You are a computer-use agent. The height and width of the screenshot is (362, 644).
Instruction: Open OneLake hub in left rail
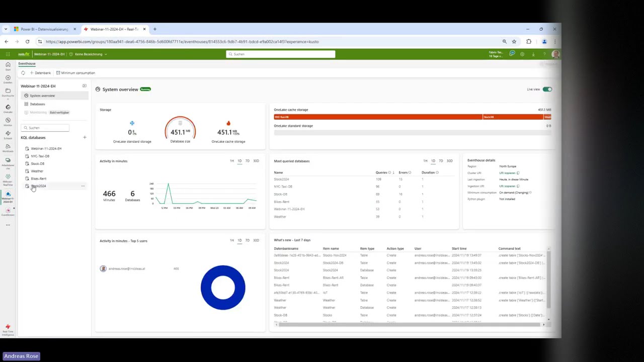click(8, 108)
